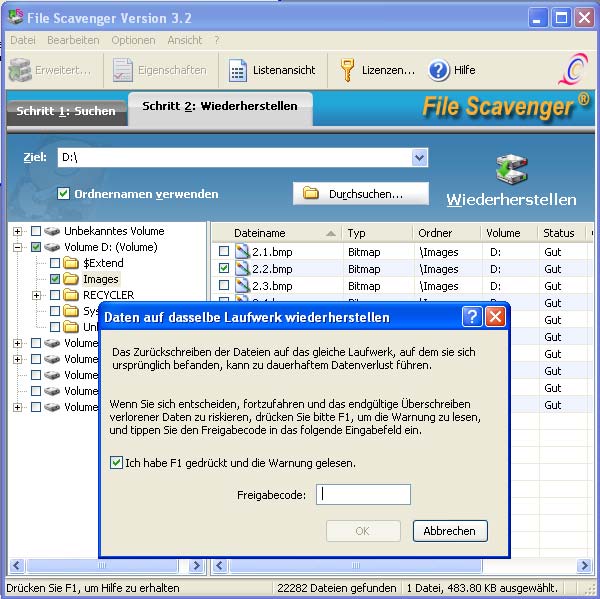Click the bitmap icon of 2.3.bmp
Screen dimensions: 600x599
pos(242,286)
